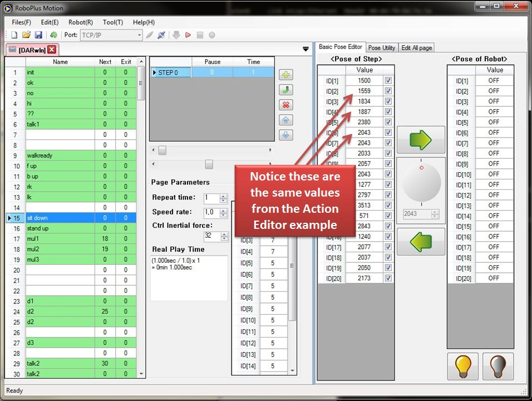The width and height of the screenshot is (532, 401).
Task: Click the RoboPlus Motion title bar icon
Action: coord(8,8)
